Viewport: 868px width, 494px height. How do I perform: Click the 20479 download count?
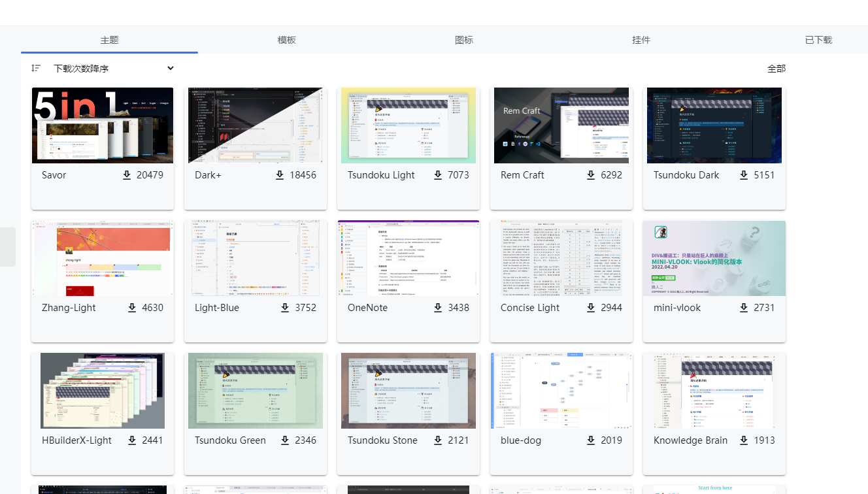(150, 175)
